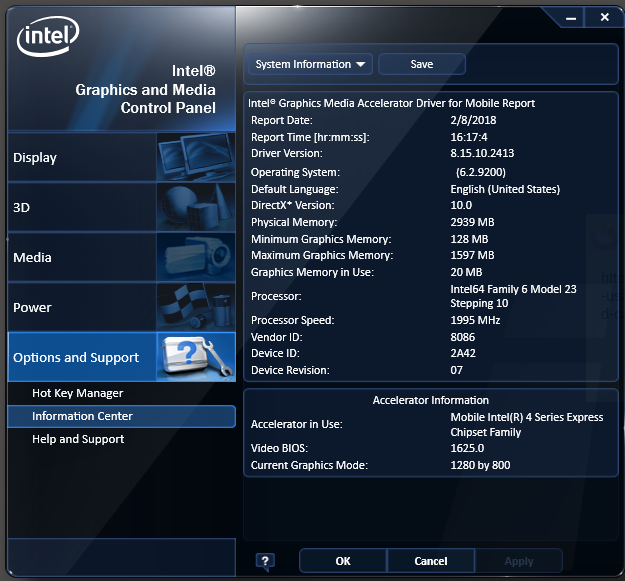This screenshot has width=625, height=581.
Task: Click physical memory value 2939 MB
Action: [472, 222]
